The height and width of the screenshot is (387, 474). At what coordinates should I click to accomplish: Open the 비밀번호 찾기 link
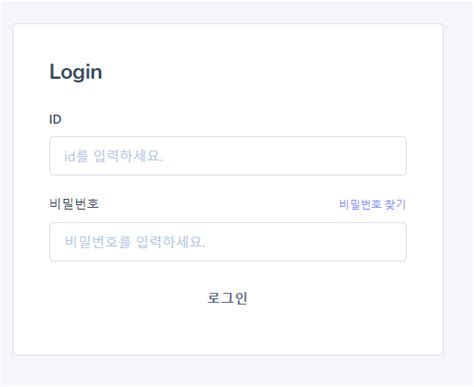(372, 204)
